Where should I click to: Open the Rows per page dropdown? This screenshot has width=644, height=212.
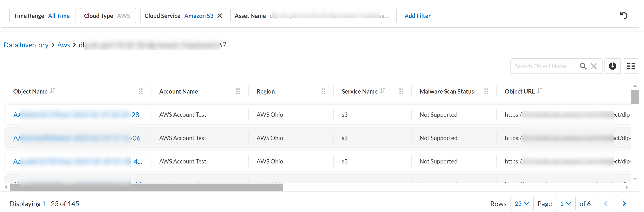[522, 203]
